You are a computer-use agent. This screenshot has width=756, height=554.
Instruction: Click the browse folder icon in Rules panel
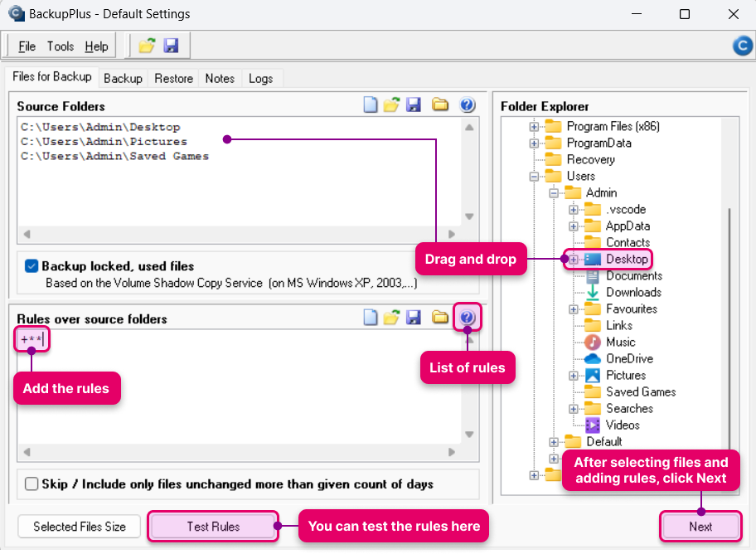[x=439, y=317]
